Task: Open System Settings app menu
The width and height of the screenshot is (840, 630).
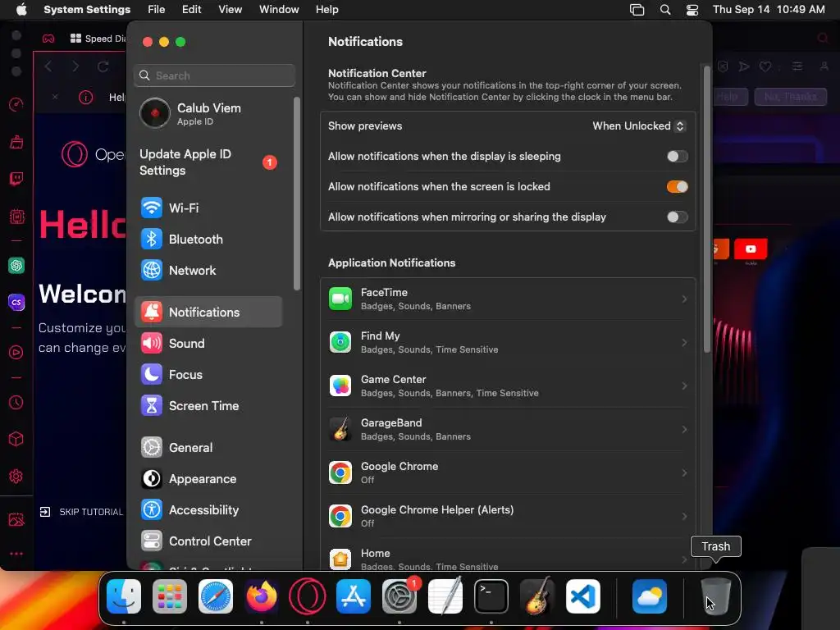Action: click(87, 10)
